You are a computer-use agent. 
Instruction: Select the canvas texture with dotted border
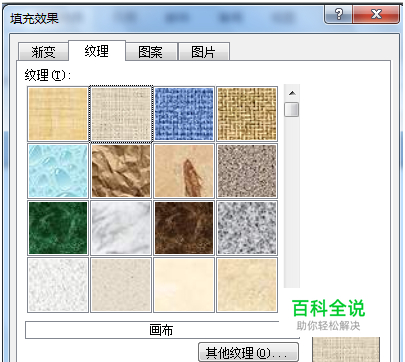click(x=121, y=114)
